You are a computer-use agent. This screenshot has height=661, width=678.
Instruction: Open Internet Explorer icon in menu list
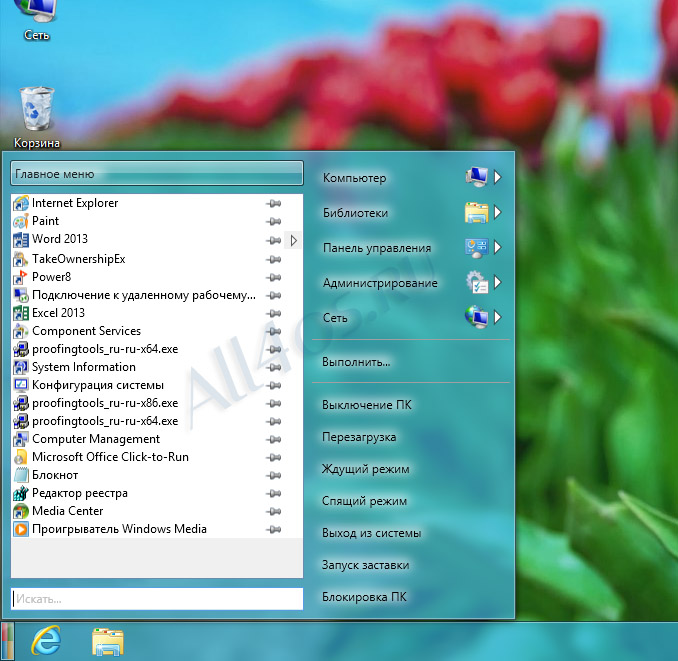click(x=21, y=203)
